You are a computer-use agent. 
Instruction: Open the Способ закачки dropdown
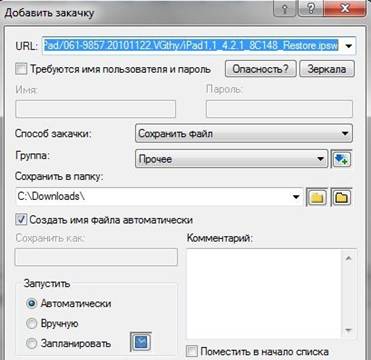[x=244, y=134]
